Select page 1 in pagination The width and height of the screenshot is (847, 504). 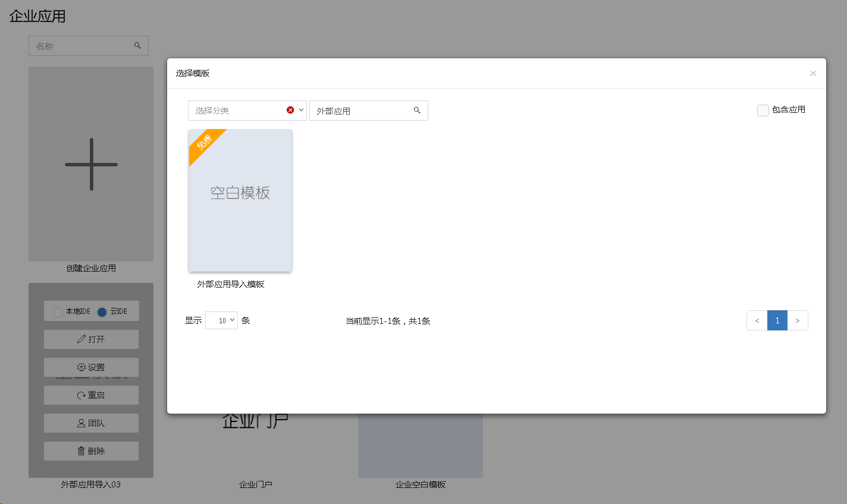pyautogui.click(x=777, y=320)
